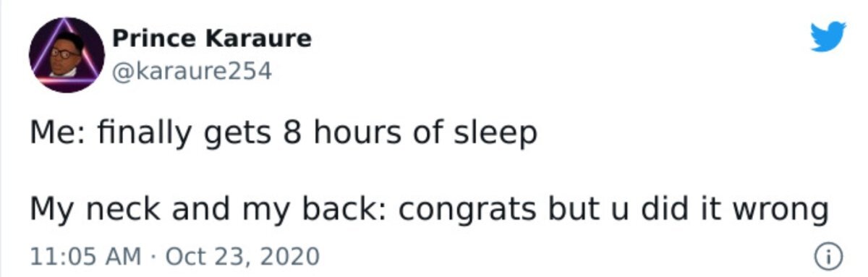Open the @karaure254 handle link

(x=192, y=71)
